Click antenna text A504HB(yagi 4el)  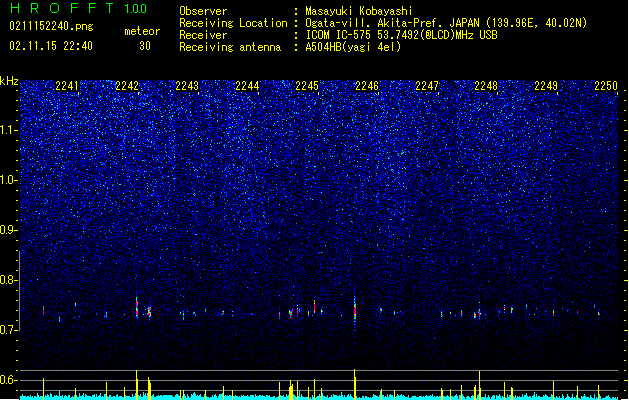(353, 47)
